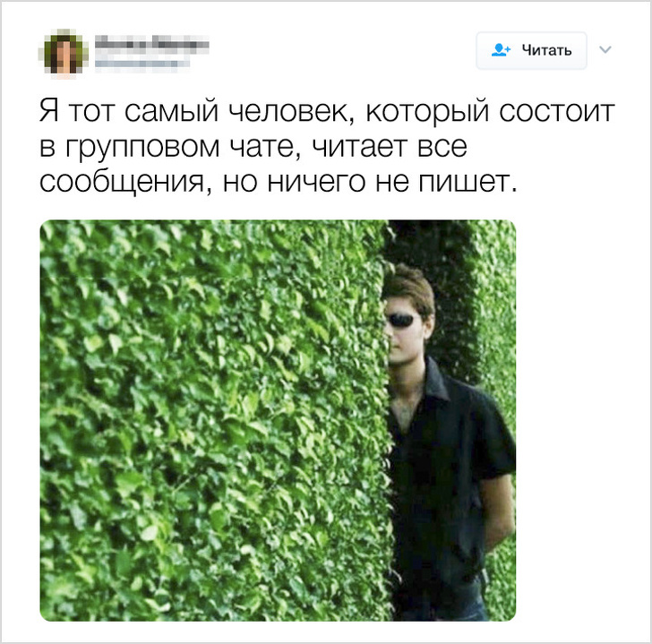Click text line 'в групповом чате, читает все'
652x644 pixels.
(x=253, y=147)
